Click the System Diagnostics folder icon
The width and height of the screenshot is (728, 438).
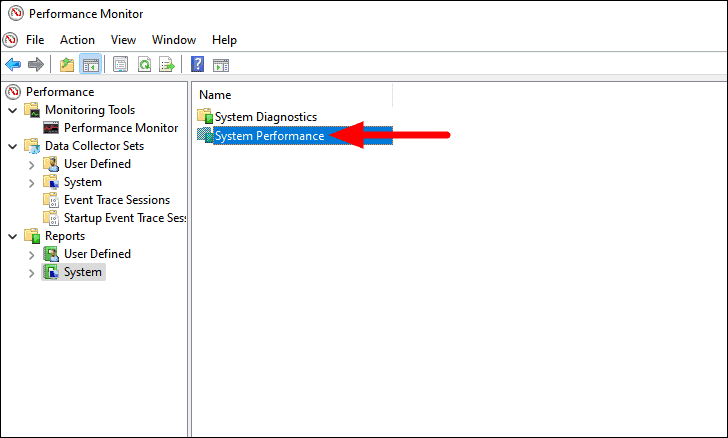pos(205,116)
